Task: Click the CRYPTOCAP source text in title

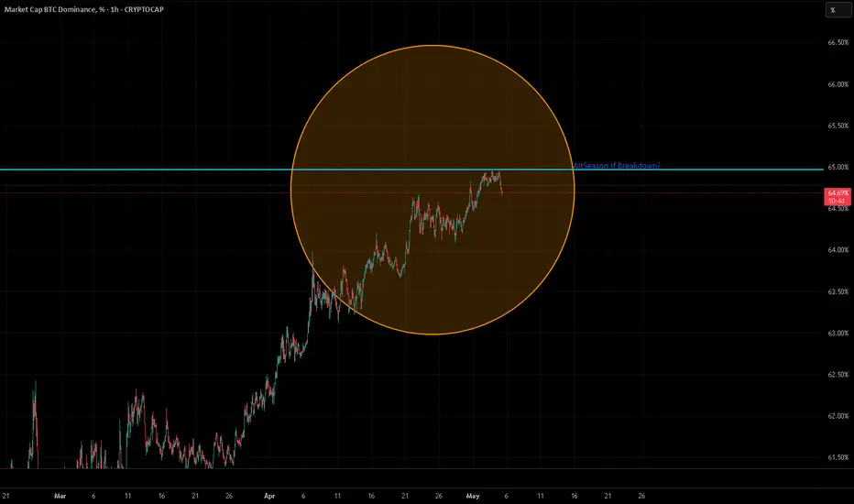Action: [144, 9]
